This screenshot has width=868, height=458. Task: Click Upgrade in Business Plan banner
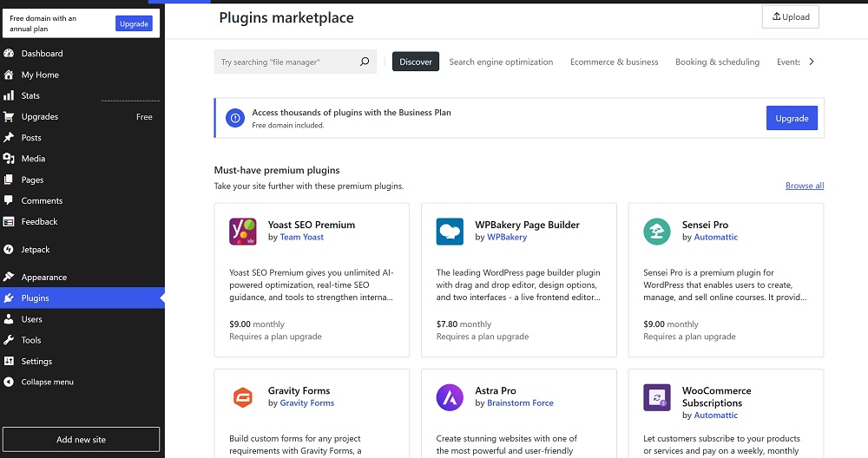pyautogui.click(x=792, y=118)
